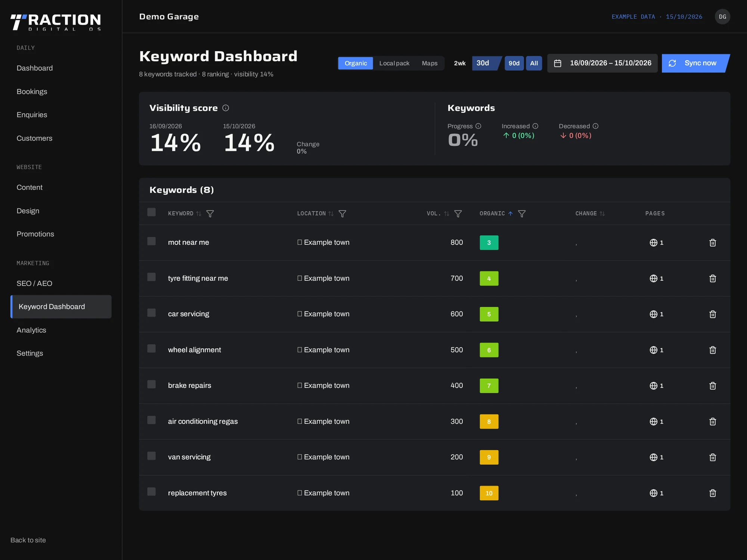747x560 pixels.
Task: Remove 'car servicing' with its trash icon
Action: point(712,314)
